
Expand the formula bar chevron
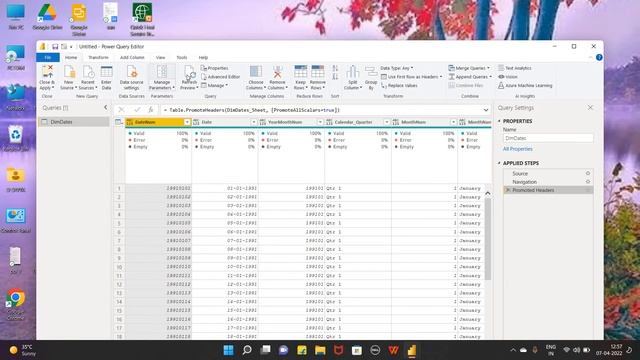pos(486,110)
